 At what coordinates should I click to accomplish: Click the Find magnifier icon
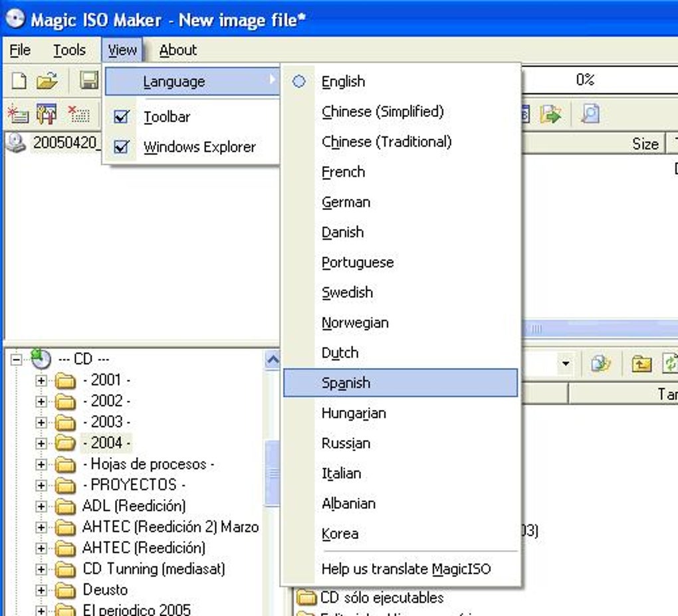pyautogui.click(x=590, y=114)
